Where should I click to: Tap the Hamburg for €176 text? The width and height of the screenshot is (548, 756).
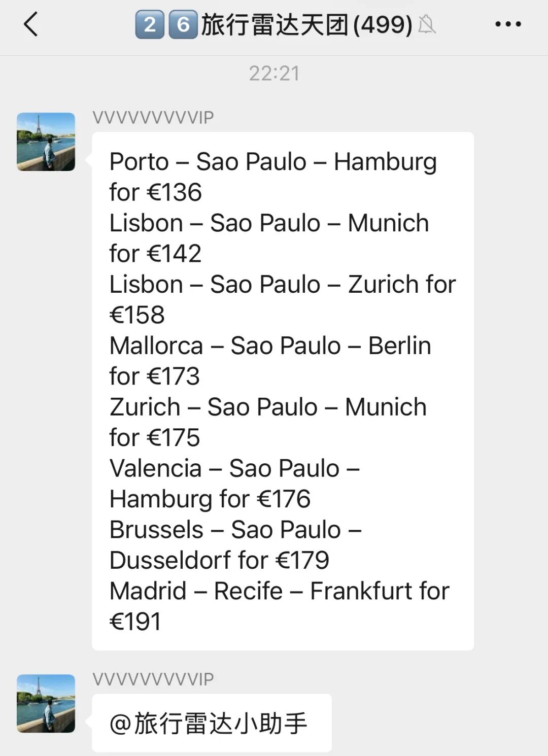(x=210, y=499)
